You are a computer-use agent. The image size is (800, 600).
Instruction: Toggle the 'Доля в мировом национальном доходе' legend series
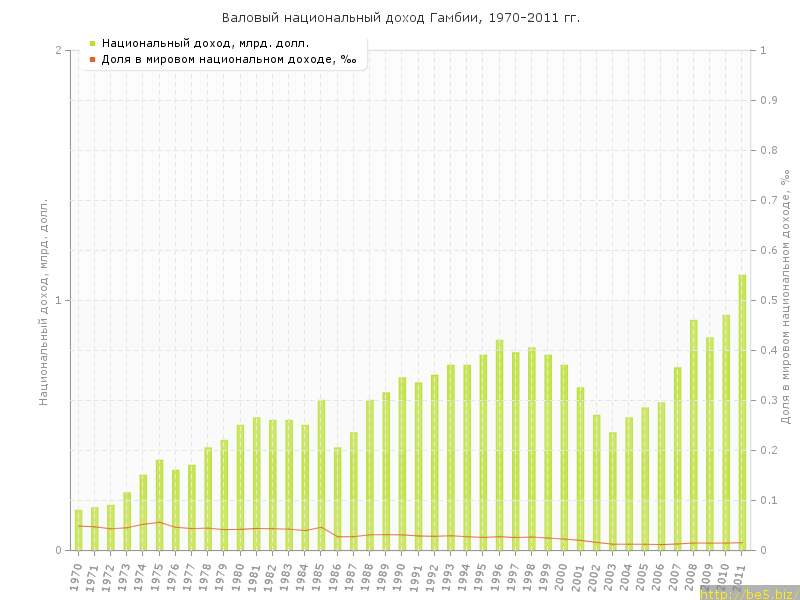point(229,59)
